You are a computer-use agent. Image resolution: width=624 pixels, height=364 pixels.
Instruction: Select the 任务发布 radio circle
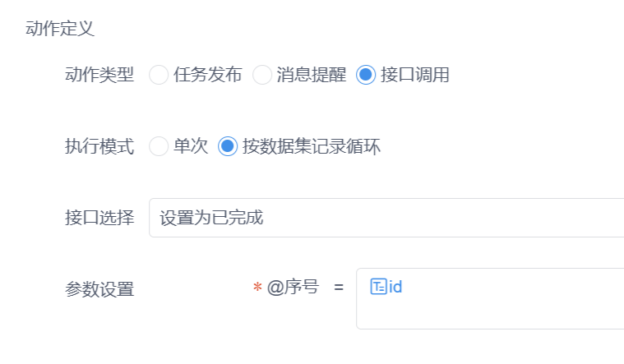(159, 75)
